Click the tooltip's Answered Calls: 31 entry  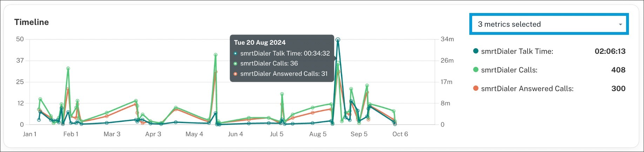tap(284, 74)
